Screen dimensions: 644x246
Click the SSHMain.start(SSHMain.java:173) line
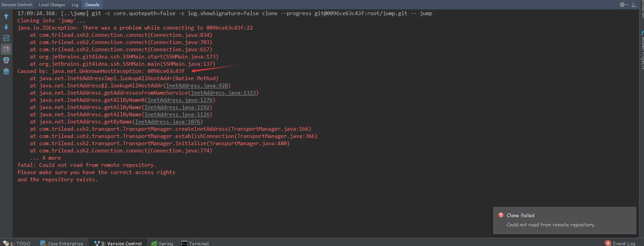click(x=124, y=57)
